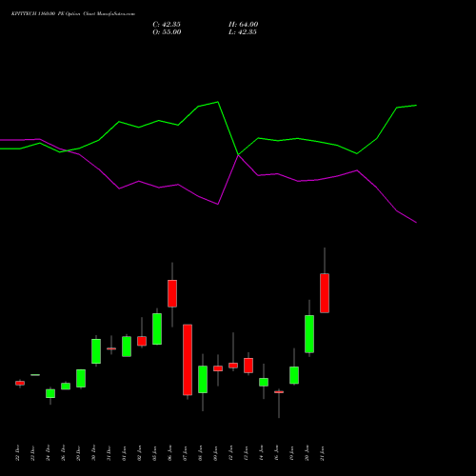The image size is (476, 476).
Task: Select the 12 Jan date label
Action: (231, 453)
